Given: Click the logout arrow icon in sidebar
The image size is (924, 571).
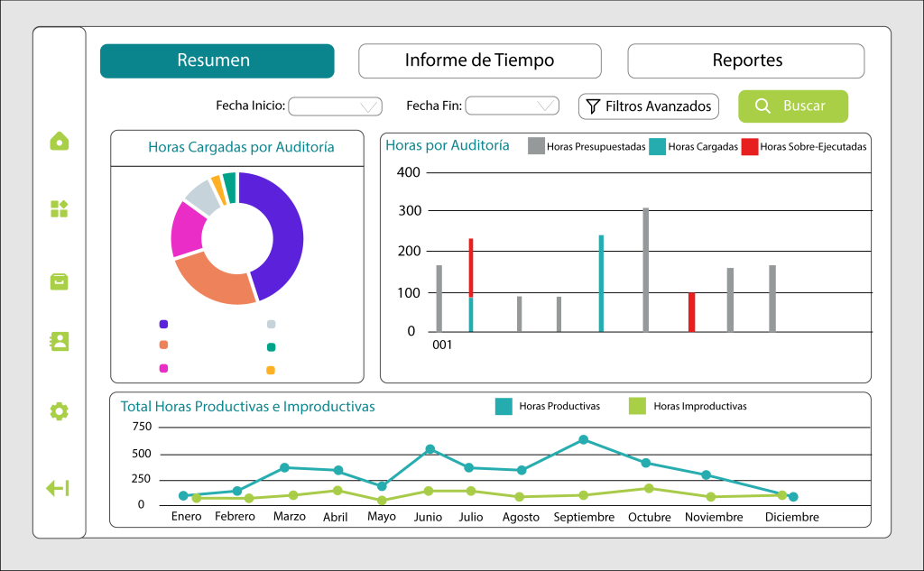Looking at the screenshot, I should click(58, 488).
